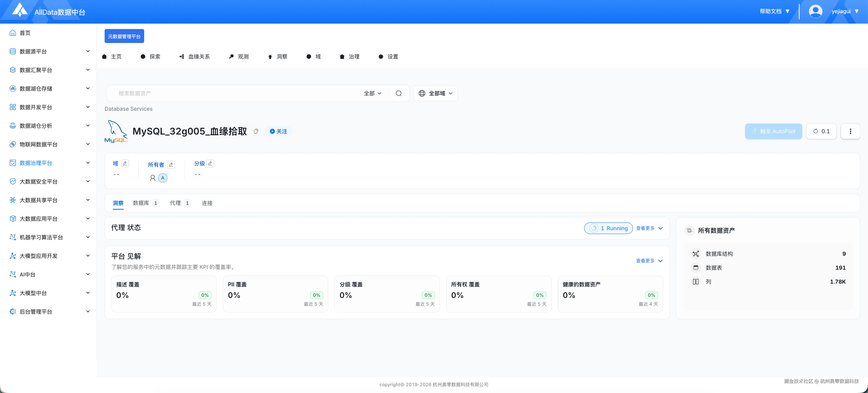This screenshot has height=393, width=868.
Task: Switch to the 连接 tab
Action: pyautogui.click(x=207, y=203)
